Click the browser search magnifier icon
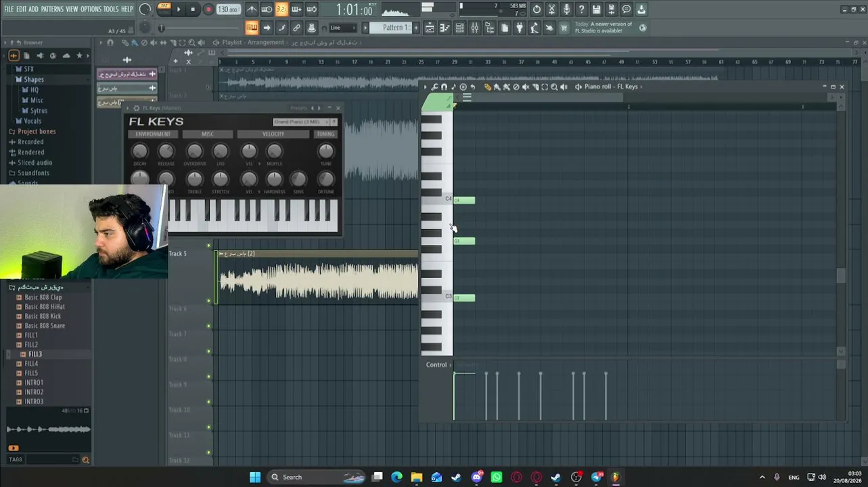 pos(85,460)
